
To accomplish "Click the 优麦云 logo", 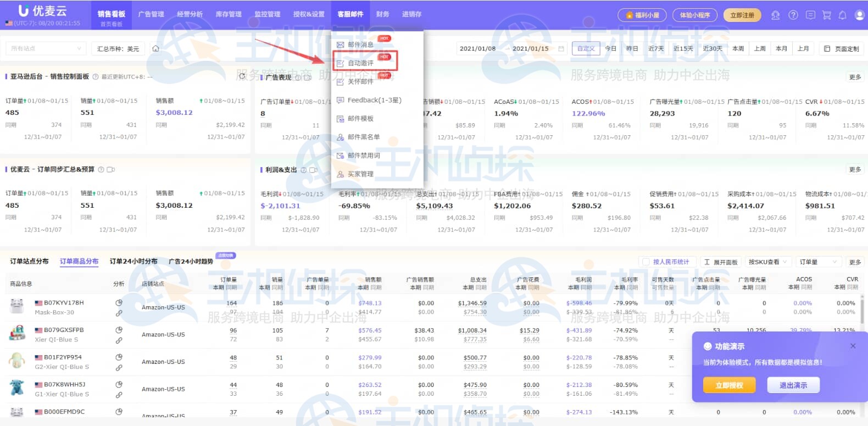I will pyautogui.click(x=43, y=10).
